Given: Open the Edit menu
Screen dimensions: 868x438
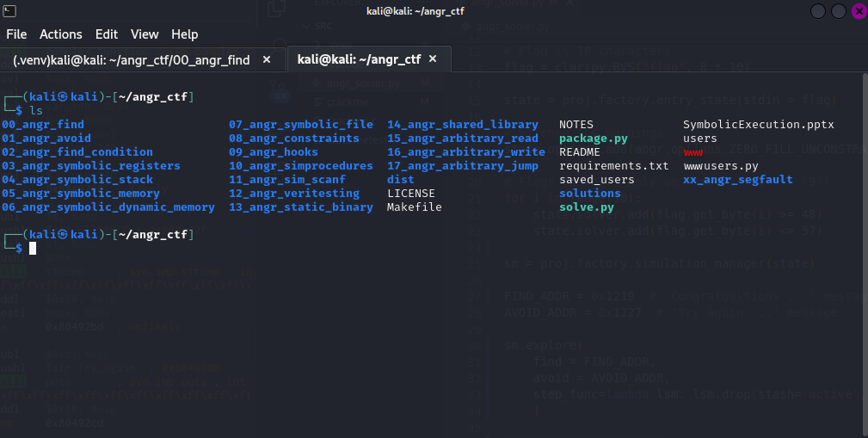Looking at the screenshot, I should (107, 34).
